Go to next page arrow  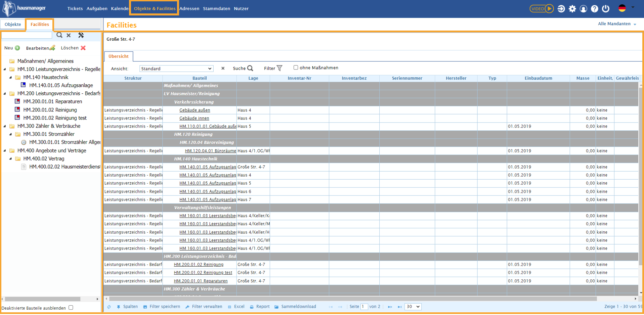pyautogui.click(x=390, y=307)
